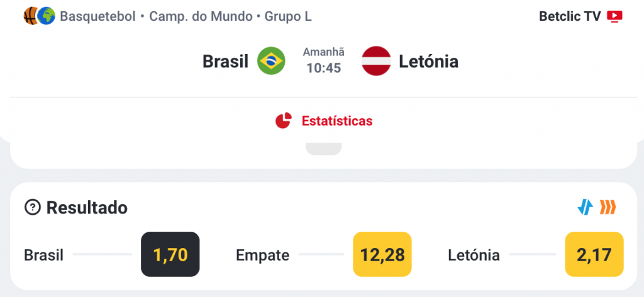644x297 pixels.
Task: Open the Resultado help question mark
Action: click(x=32, y=207)
